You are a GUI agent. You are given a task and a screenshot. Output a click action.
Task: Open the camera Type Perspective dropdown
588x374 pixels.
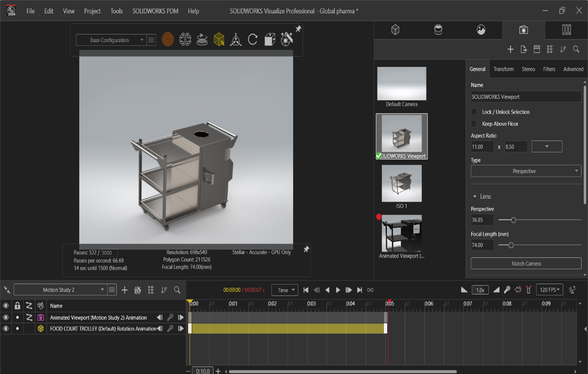(x=525, y=171)
